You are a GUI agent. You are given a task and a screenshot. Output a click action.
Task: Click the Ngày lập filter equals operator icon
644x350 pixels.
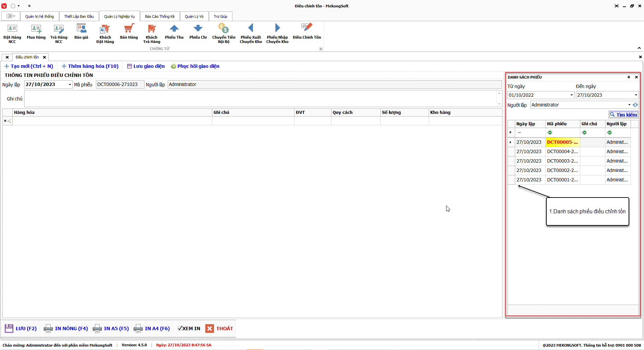click(x=519, y=133)
